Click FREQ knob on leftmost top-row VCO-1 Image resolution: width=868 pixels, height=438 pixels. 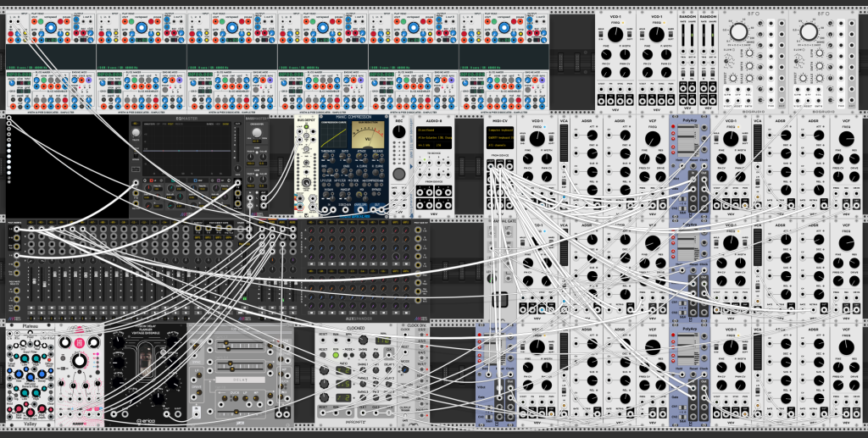(615, 34)
